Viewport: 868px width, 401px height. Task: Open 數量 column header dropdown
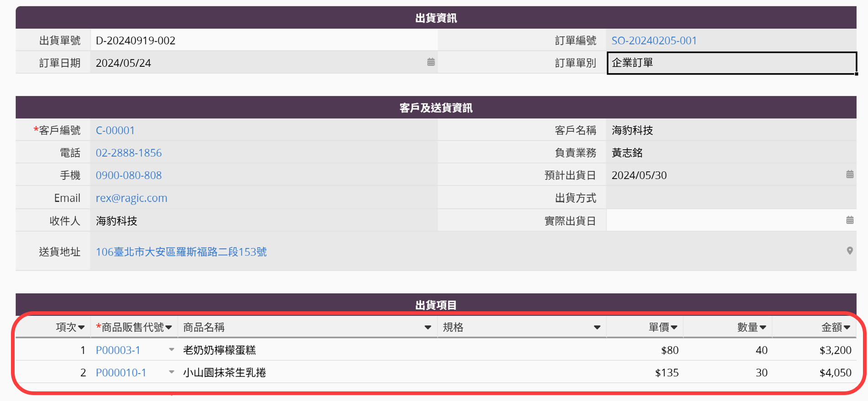[763, 327]
